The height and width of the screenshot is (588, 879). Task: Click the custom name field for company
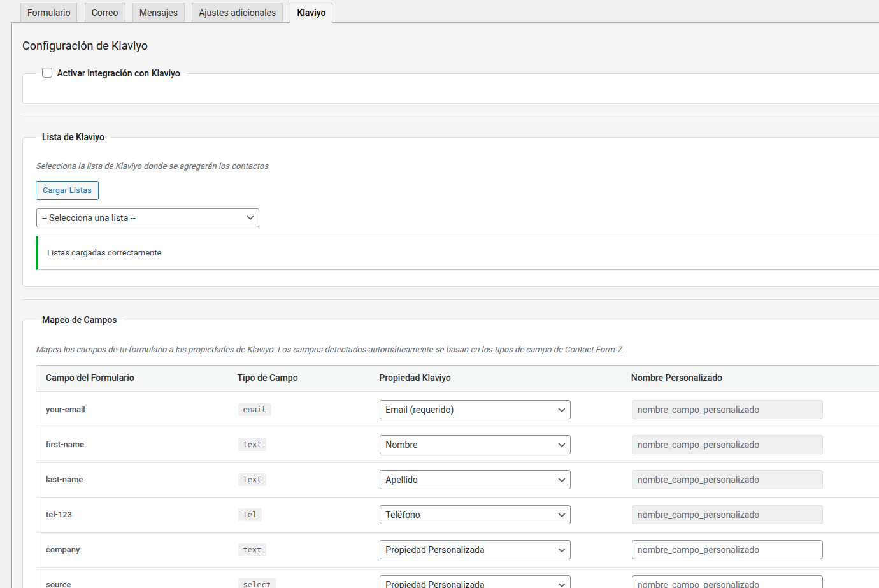point(727,549)
